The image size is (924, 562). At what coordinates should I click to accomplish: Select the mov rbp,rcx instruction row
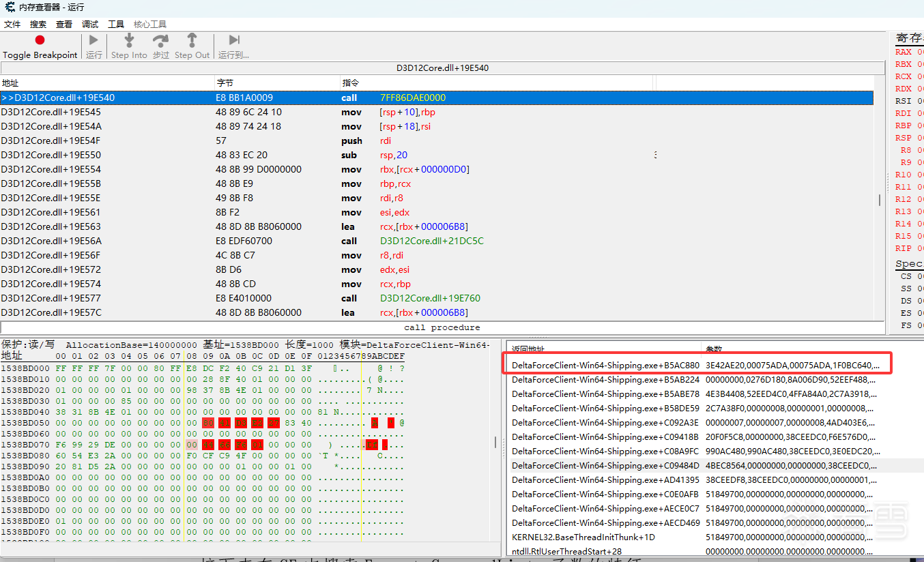[437, 183]
